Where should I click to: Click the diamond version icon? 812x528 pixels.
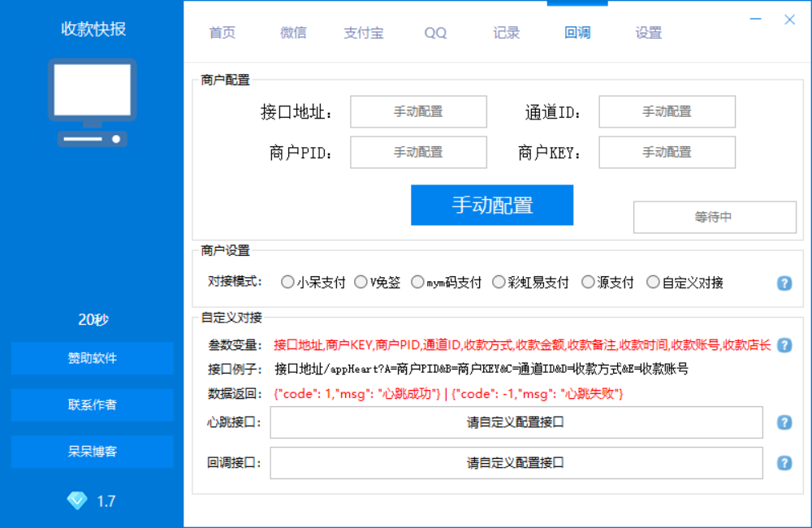(x=77, y=501)
